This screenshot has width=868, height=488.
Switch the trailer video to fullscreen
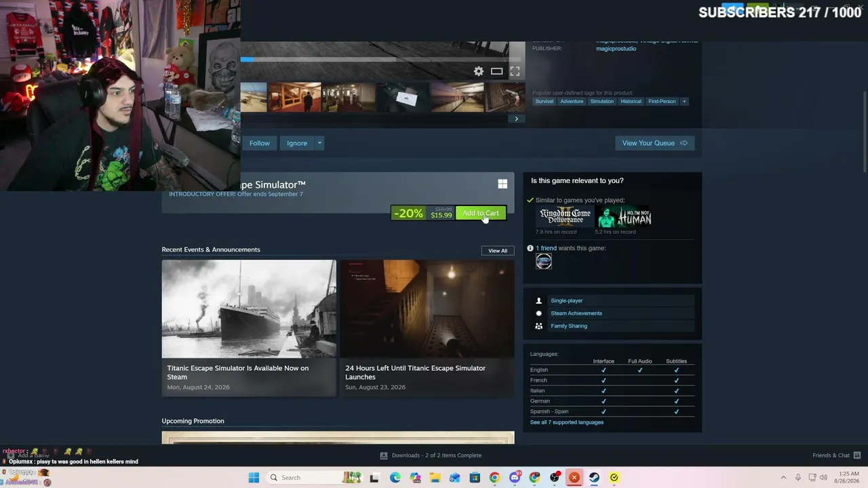pyautogui.click(x=515, y=71)
